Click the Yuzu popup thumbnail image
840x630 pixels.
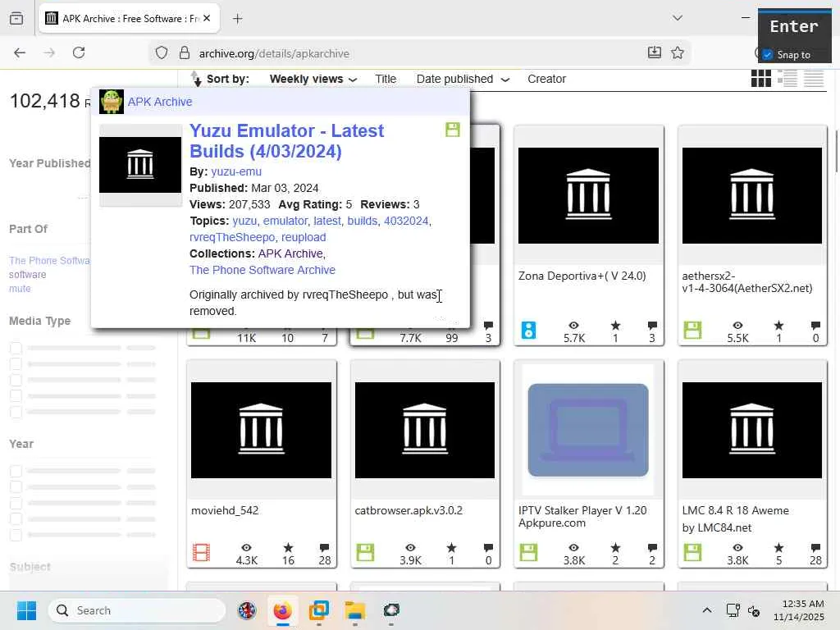(x=140, y=165)
